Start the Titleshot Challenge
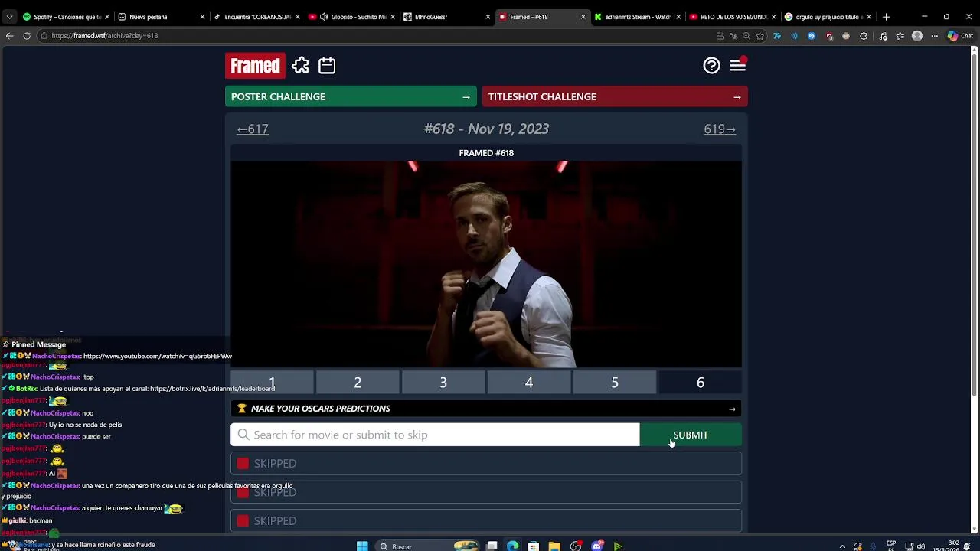The height and width of the screenshot is (551, 980). point(615,96)
